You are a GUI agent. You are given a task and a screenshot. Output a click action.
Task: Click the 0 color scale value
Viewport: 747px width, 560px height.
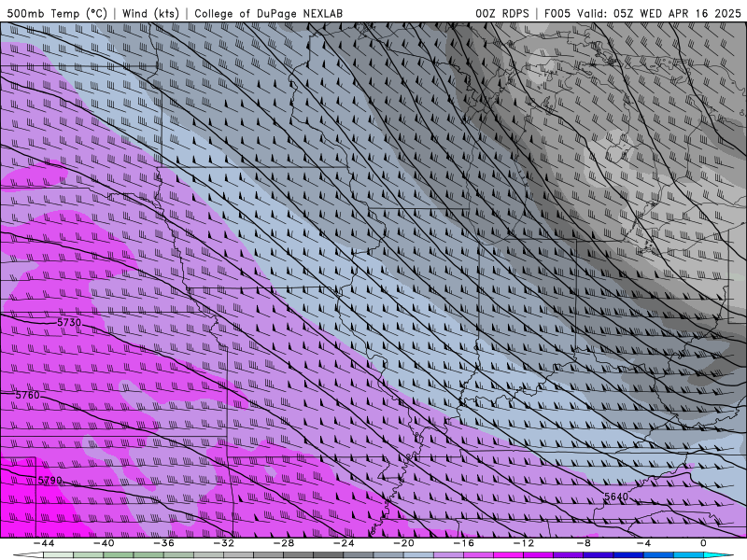point(703,543)
